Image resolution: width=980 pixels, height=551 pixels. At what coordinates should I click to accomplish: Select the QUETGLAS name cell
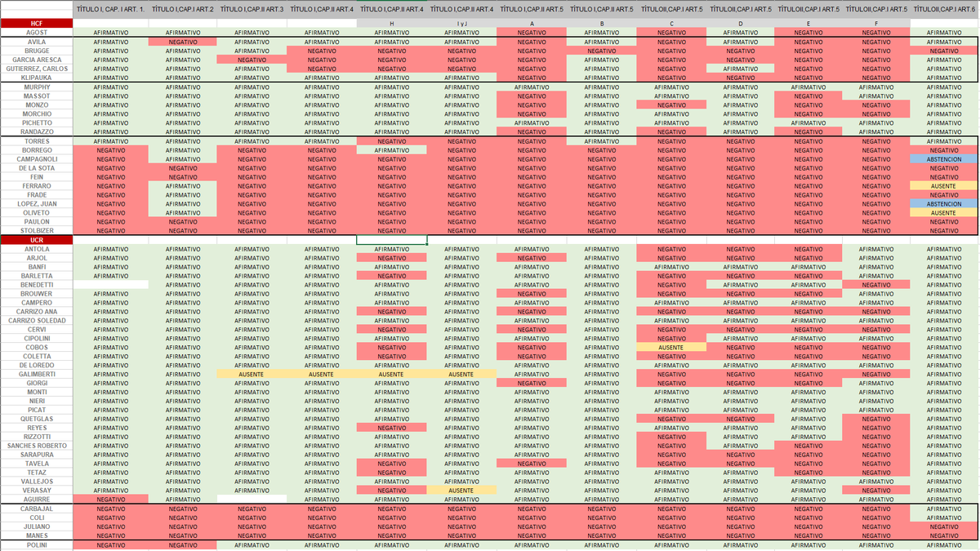37,420
